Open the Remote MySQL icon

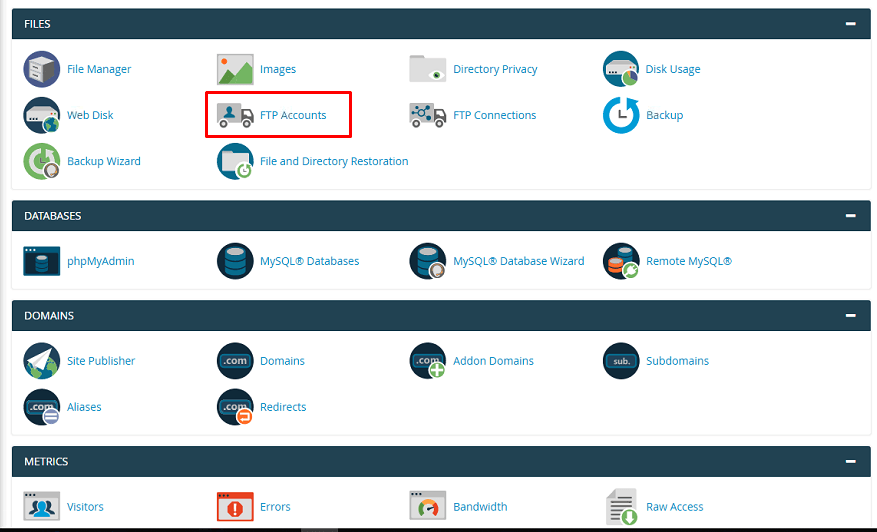621,261
